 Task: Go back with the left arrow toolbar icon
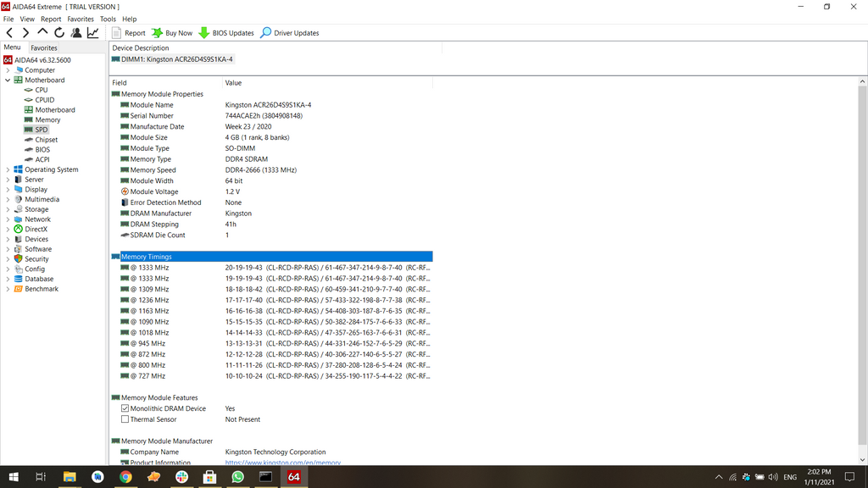(x=9, y=33)
